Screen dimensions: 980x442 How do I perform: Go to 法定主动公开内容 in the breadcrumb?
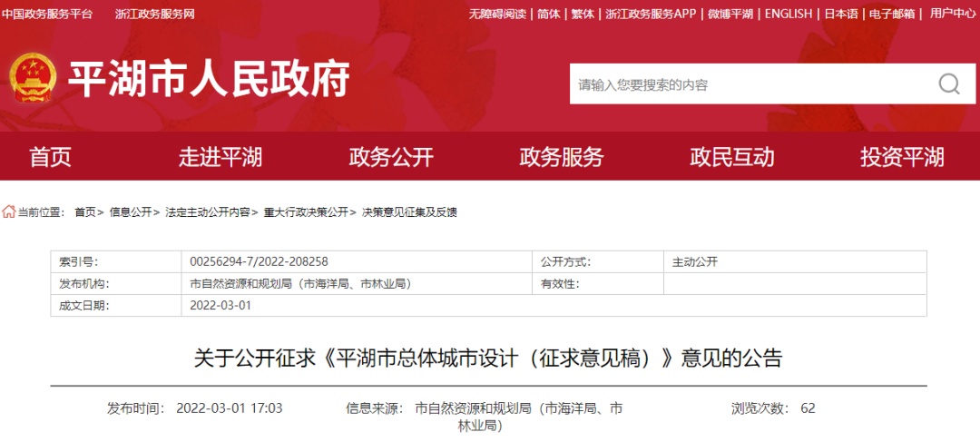point(208,212)
